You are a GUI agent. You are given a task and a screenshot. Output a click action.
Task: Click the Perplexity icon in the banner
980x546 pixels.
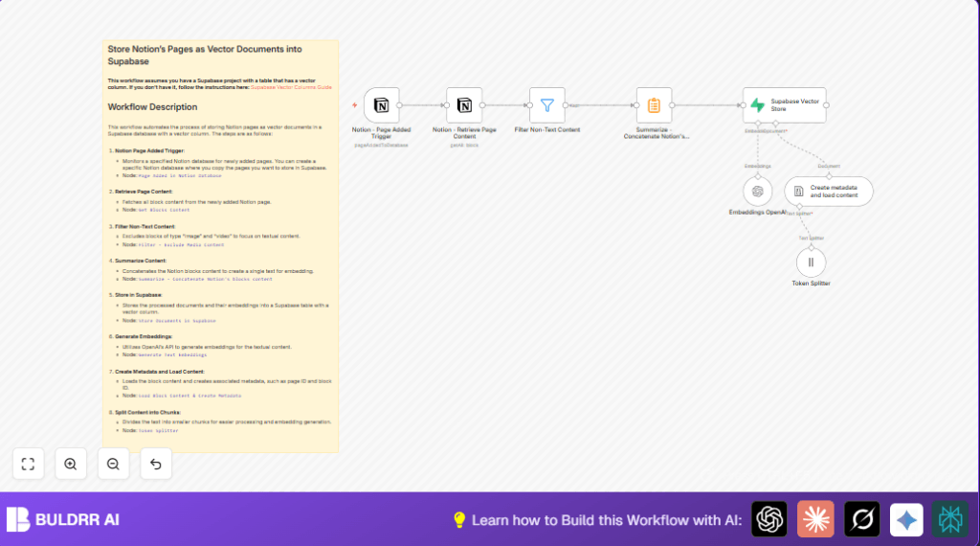[x=950, y=519]
